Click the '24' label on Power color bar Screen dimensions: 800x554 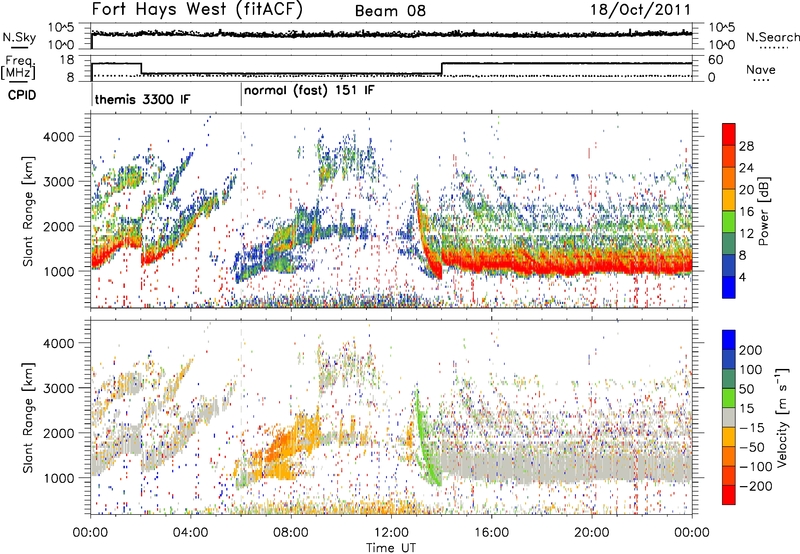746,168
